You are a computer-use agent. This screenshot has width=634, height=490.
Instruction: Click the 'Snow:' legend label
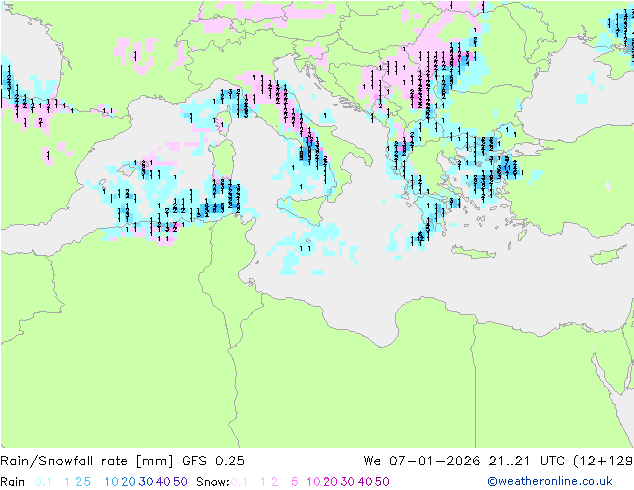pyautogui.click(x=213, y=482)
